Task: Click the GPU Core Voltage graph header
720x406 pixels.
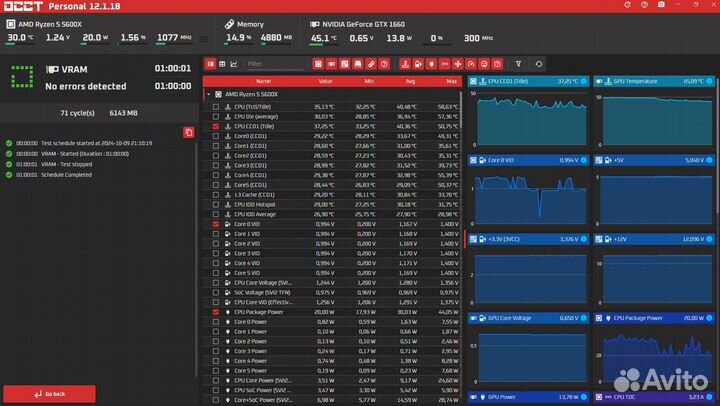Action: (x=528, y=318)
